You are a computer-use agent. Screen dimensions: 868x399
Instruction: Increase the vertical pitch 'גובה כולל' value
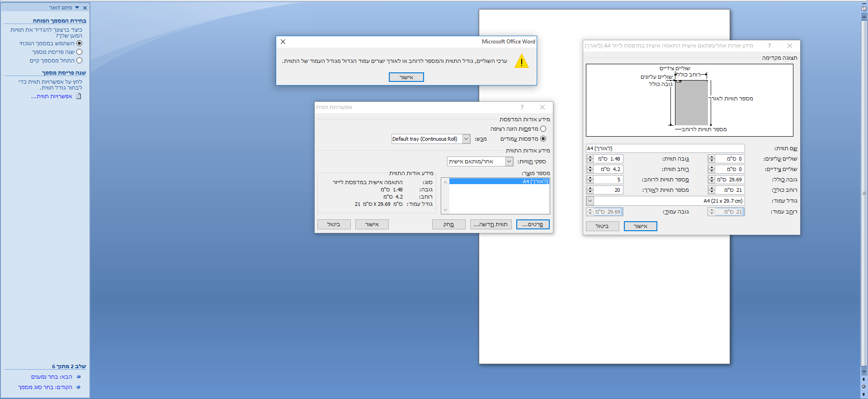(x=712, y=178)
